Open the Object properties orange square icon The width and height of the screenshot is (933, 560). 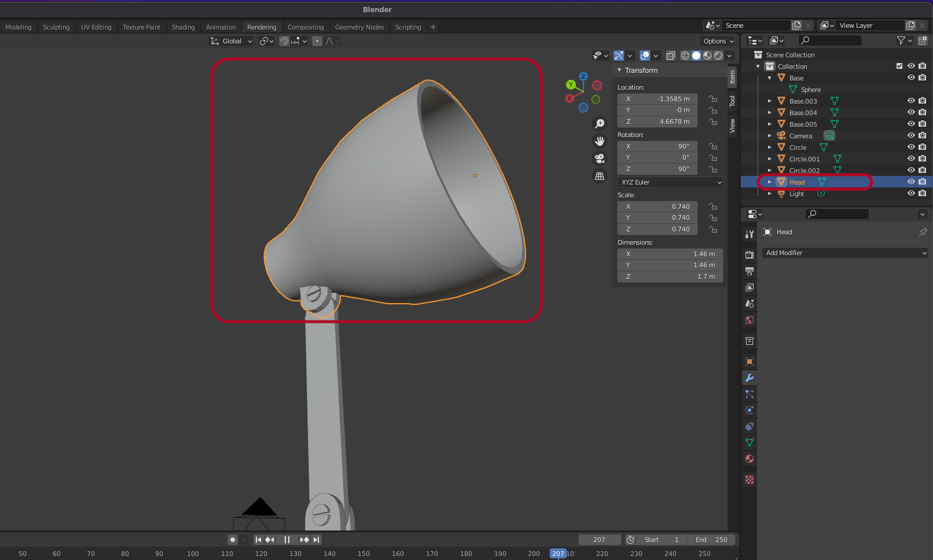[x=750, y=362]
